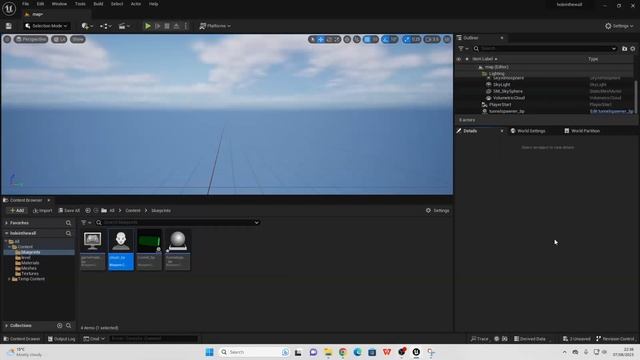Toggle the world/local coordinate space globe

tap(347, 39)
